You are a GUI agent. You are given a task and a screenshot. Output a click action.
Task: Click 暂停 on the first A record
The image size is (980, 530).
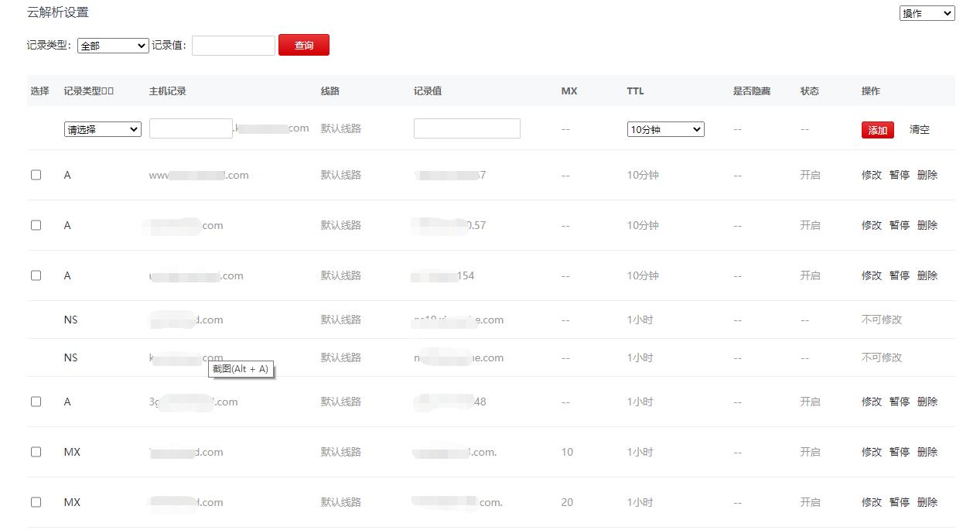pyautogui.click(x=898, y=175)
